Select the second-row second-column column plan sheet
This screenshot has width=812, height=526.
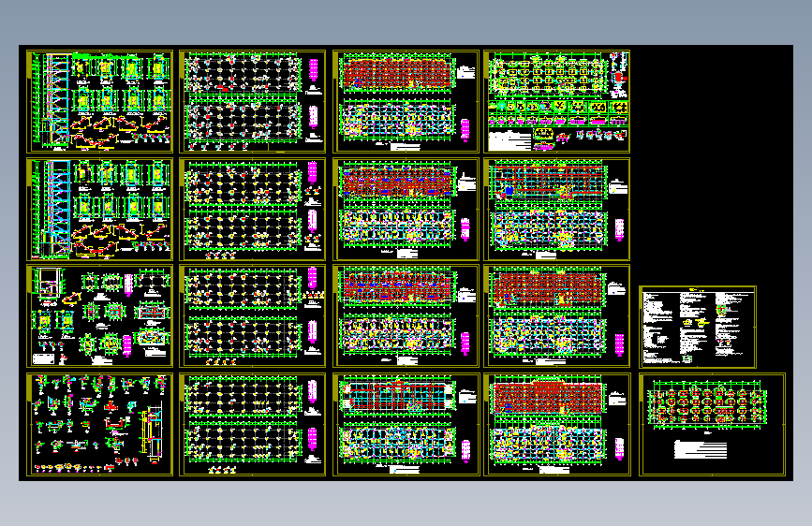pyautogui.click(x=252, y=209)
